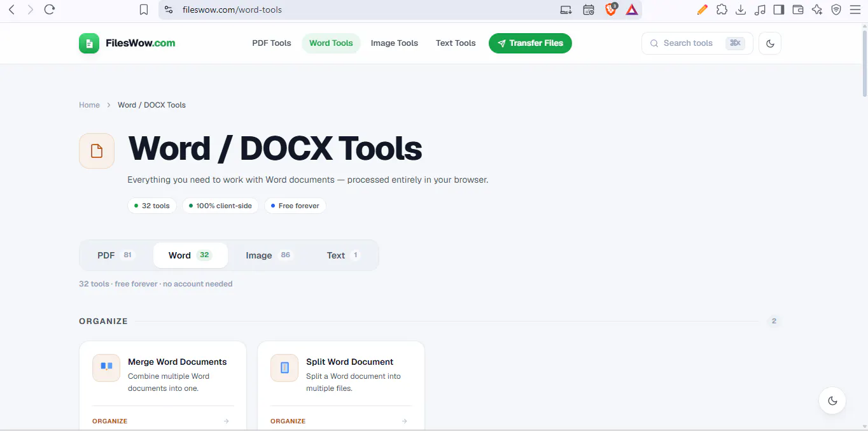Reload the page with the refresh icon
868x431 pixels.
click(50, 10)
